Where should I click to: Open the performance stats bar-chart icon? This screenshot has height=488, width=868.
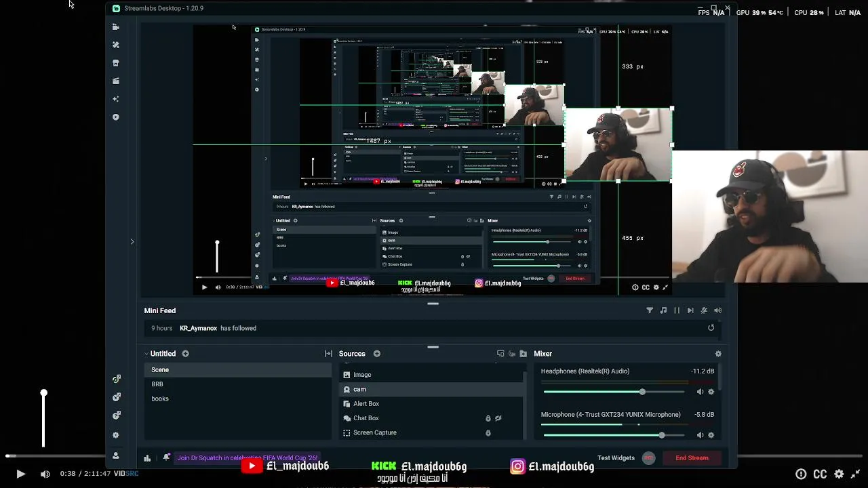(147, 458)
